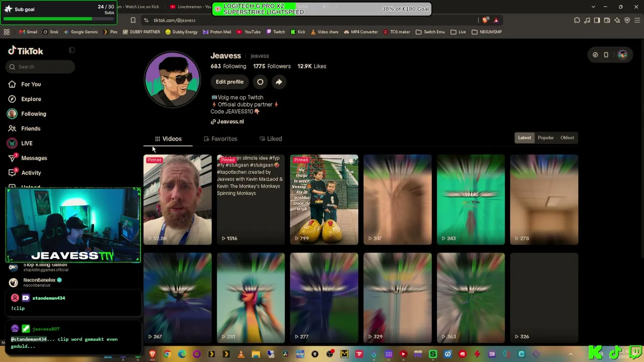
Task: Switch to the Videos tab
Action: pos(168,139)
